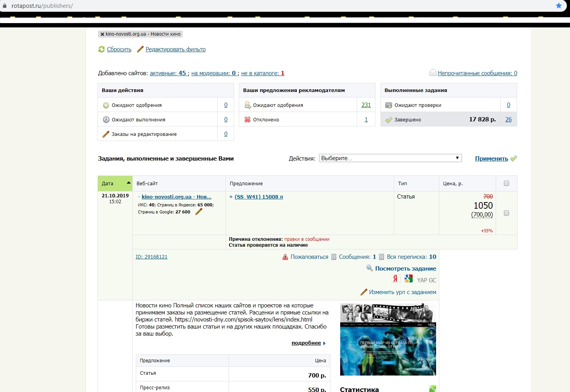Click green refresh icon beside Статистика
The image size is (570, 392).
[x=433, y=389]
